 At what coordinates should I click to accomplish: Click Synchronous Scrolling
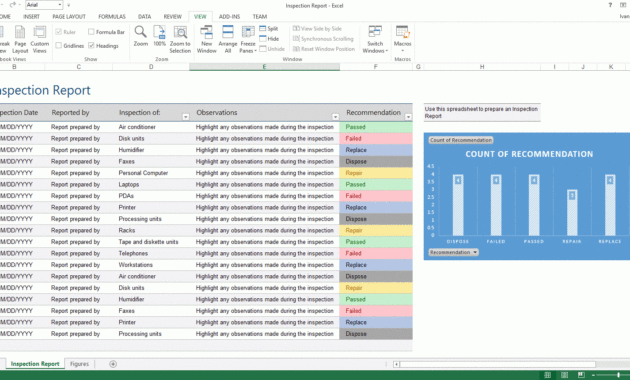coord(323,39)
